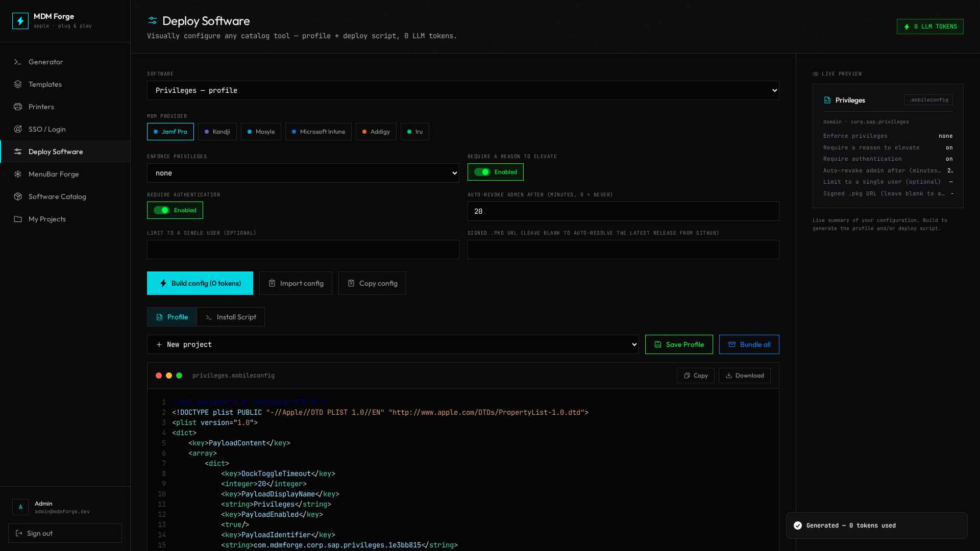Open MenuBar Forge via its icon

pyautogui.click(x=18, y=174)
